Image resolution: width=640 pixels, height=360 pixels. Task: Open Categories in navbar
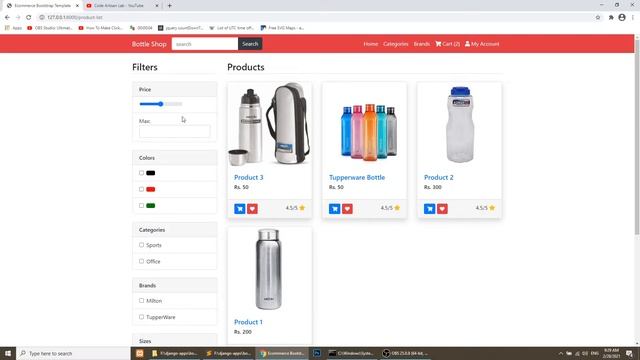point(396,44)
